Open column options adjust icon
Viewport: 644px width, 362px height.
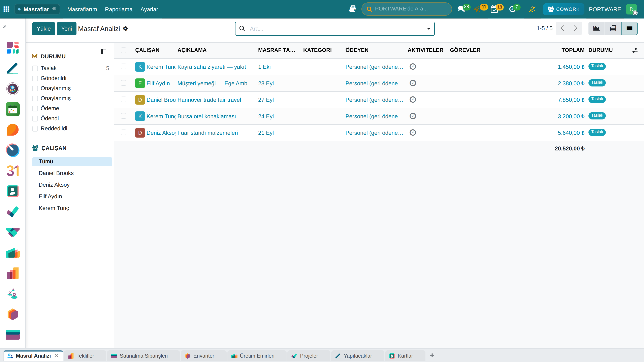tap(635, 50)
